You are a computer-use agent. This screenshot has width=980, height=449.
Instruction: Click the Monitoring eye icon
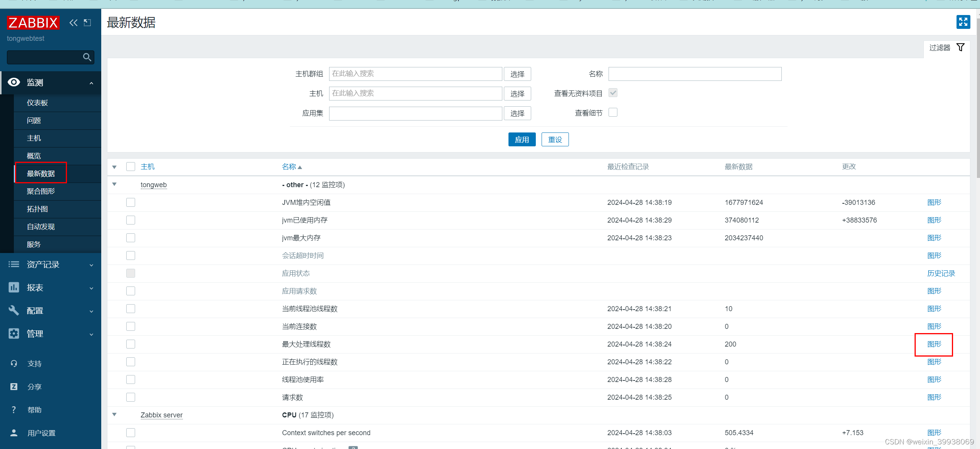14,82
